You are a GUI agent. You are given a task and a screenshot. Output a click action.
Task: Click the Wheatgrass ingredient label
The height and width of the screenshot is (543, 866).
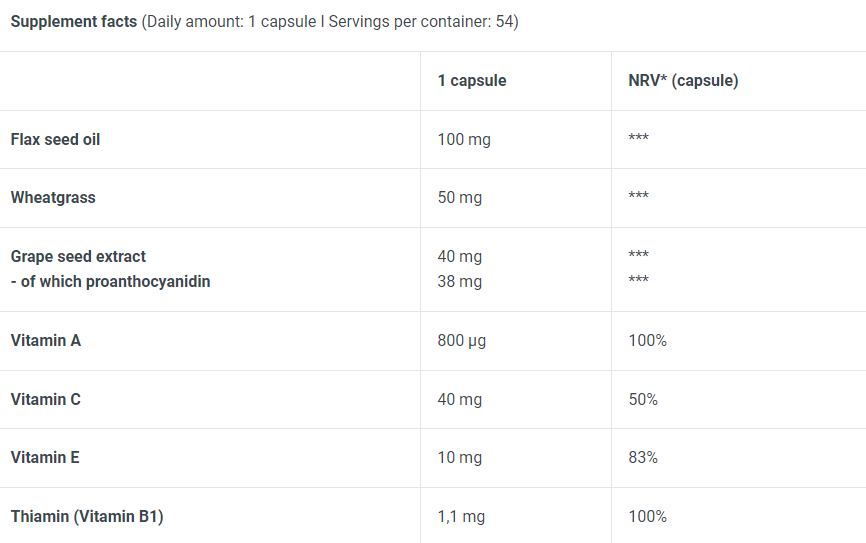click(x=53, y=197)
